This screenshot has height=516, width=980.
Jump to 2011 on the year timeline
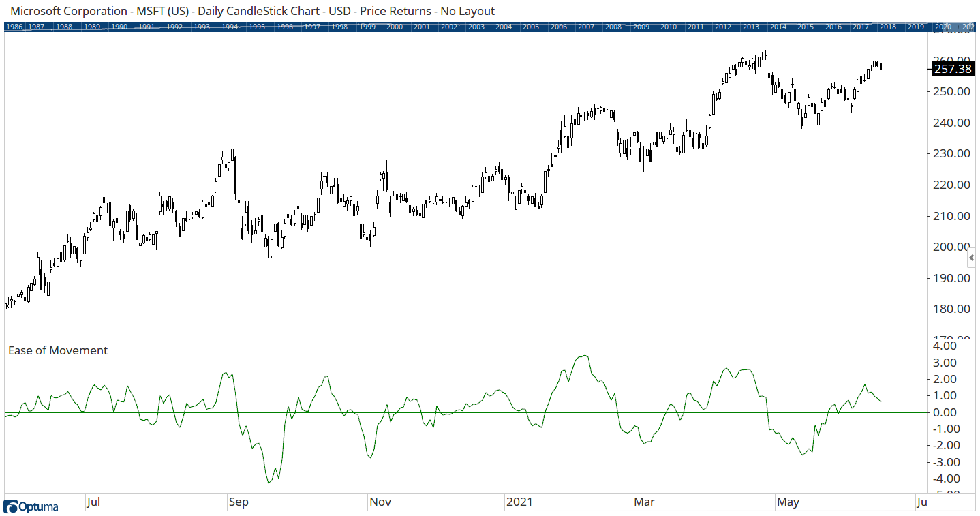coord(696,27)
